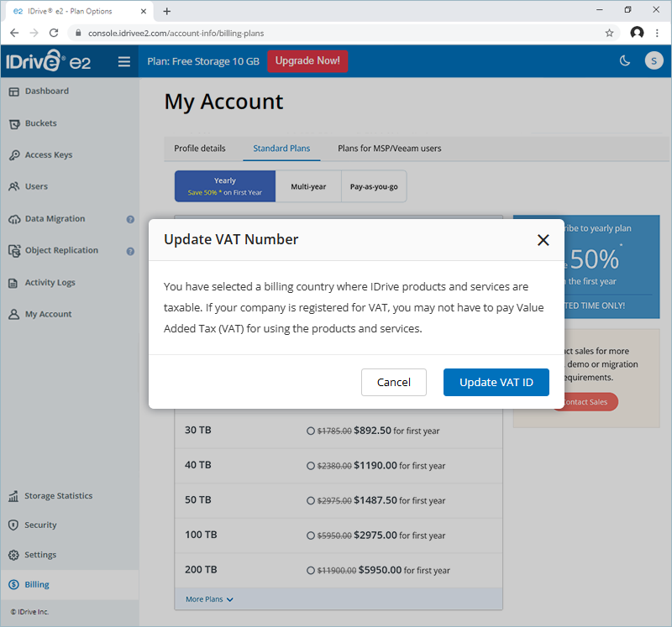Viewport: 672px width, 627px height.
Task: Click the Access Keys key icon
Action: 14,155
